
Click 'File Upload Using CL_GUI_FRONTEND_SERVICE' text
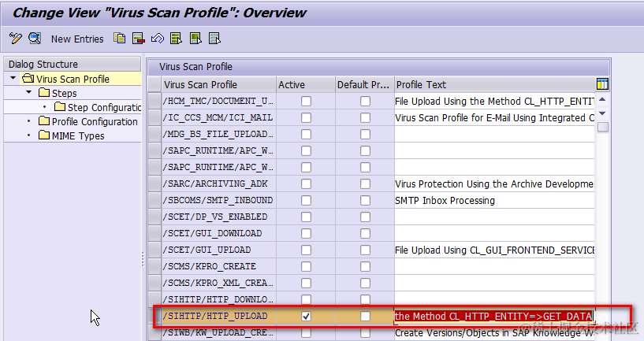pyautogui.click(x=494, y=250)
